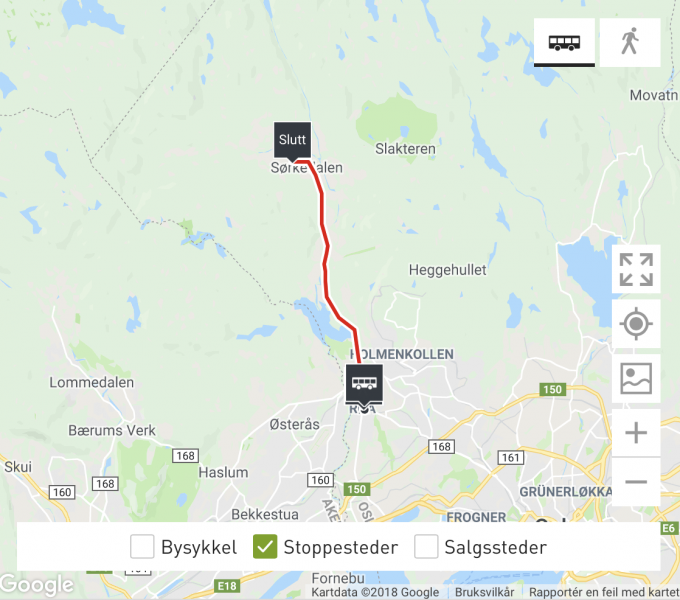Switch to bus transit mode tab
The width and height of the screenshot is (680, 600).
tap(564, 42)
